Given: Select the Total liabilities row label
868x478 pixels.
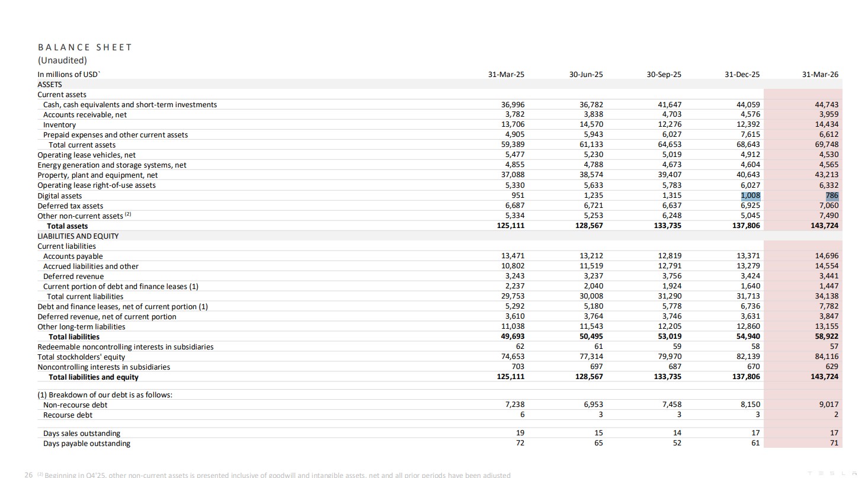Looking at the screenshot, I should [x=74, y=336].
